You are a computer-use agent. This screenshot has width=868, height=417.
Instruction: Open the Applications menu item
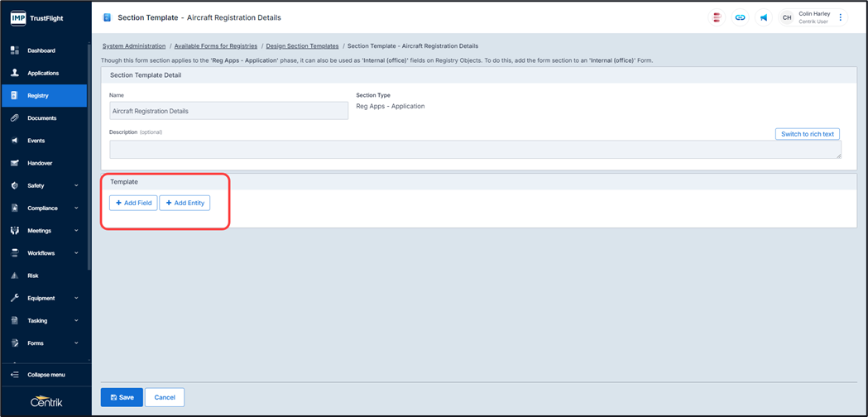[x=44, y=73]
